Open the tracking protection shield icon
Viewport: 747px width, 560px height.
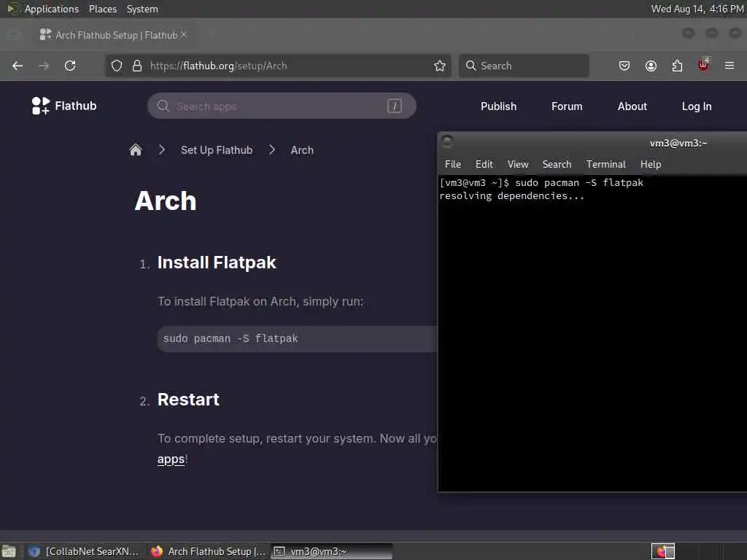coord(117,66)
